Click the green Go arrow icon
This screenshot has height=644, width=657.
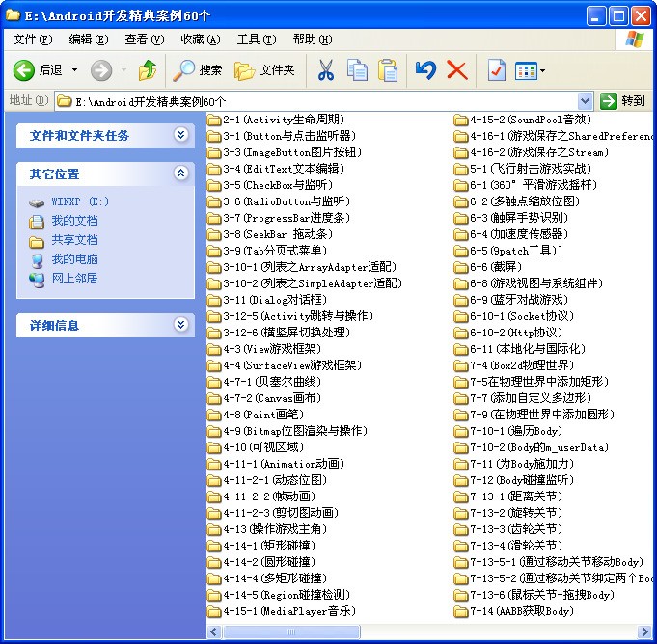click(609, 101)
